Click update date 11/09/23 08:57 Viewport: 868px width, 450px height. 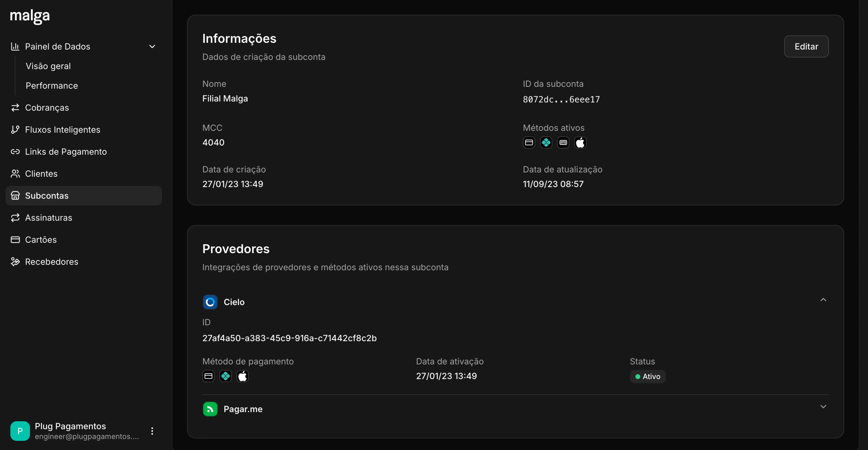(x=553, y=184)
